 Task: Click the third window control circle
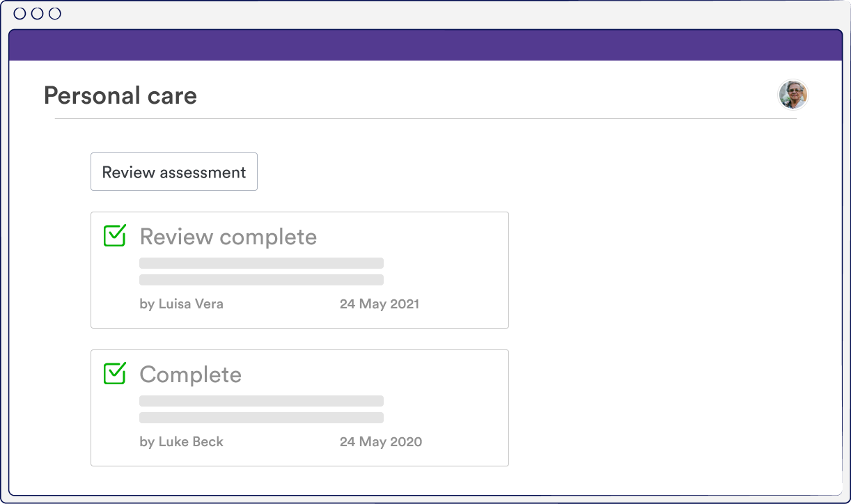click(55, 13)
